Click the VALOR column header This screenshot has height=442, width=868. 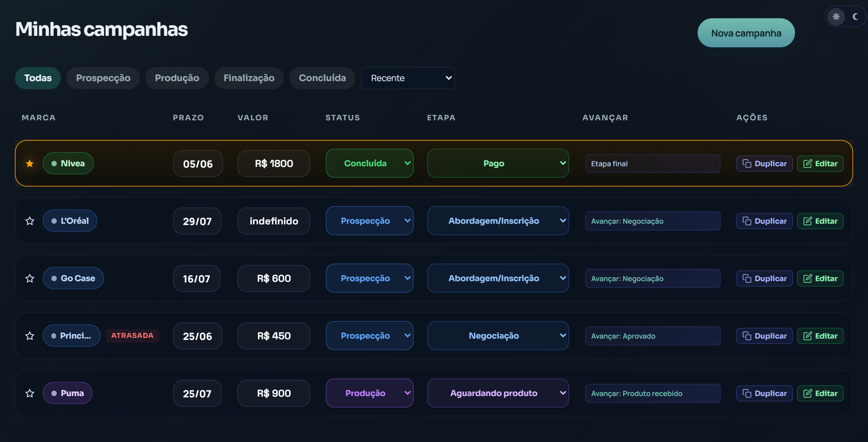coord(253,118)
